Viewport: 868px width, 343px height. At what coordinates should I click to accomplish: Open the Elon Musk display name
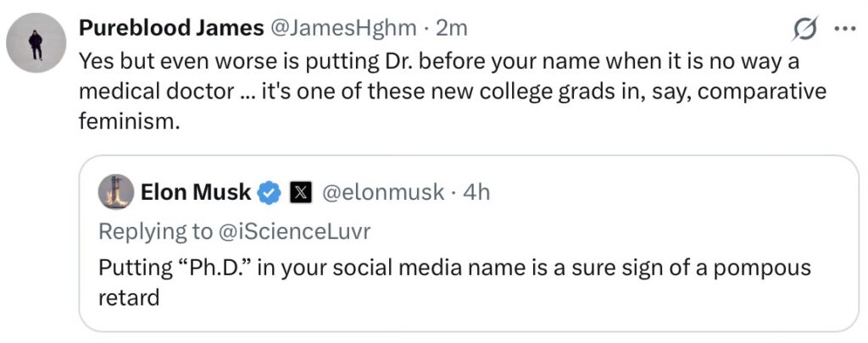196,192
